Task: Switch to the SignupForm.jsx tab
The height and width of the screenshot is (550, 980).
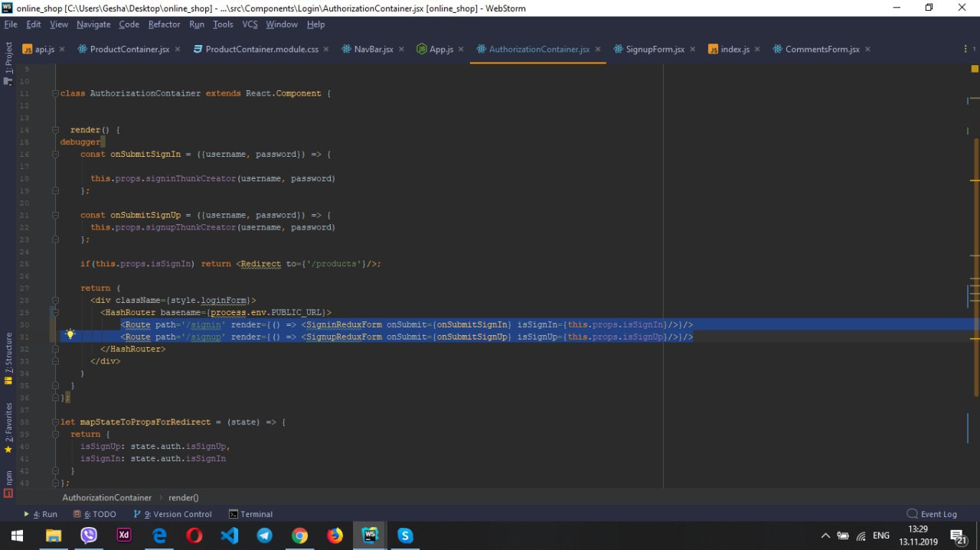Action: pyautogui.click(x=655, y=49)
